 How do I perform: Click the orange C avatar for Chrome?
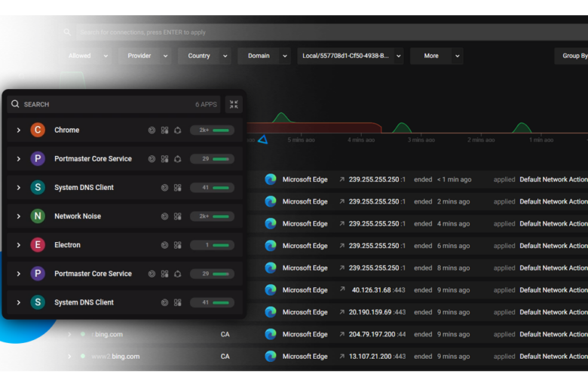click(38, 130)
